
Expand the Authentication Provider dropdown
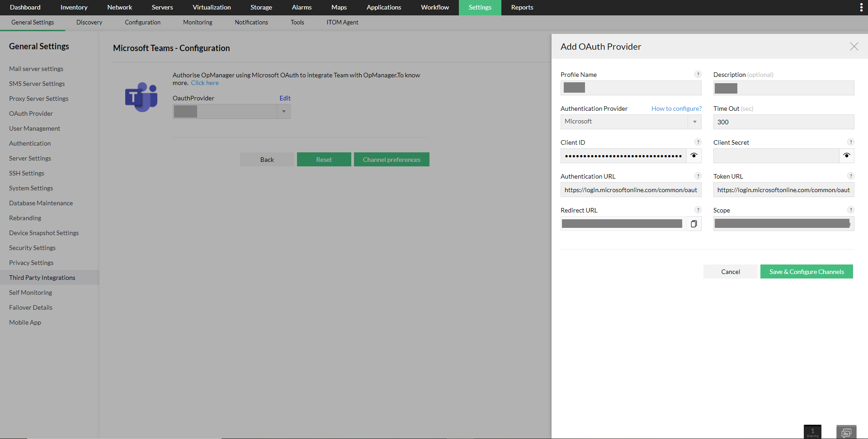pyautogui.click(x=694, y=121)
